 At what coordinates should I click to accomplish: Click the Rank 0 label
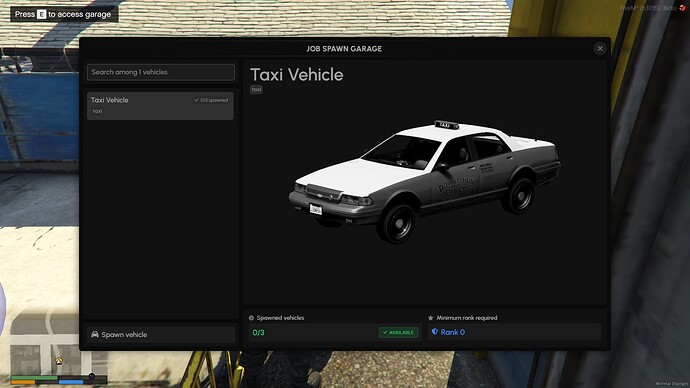tap(453, 332)
